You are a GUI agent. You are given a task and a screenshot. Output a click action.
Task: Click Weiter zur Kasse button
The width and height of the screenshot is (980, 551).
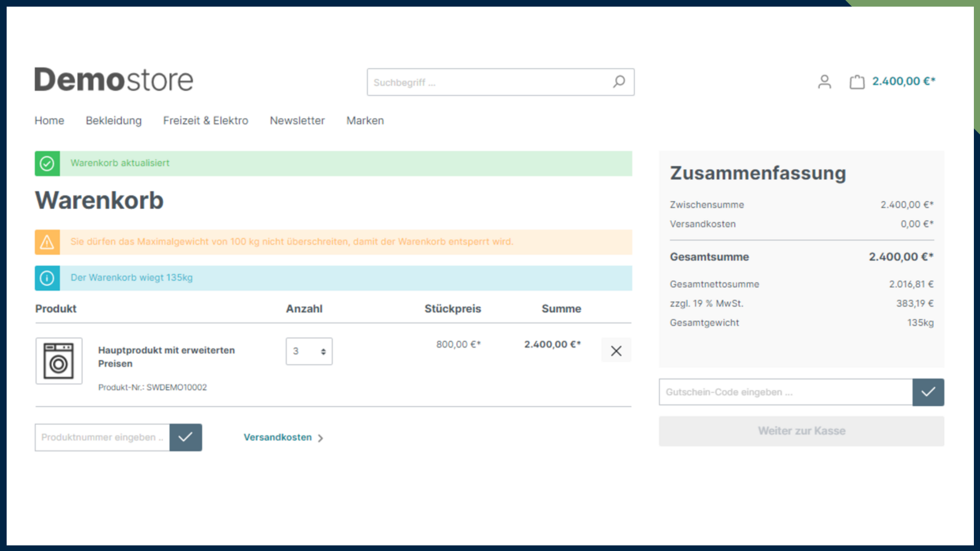point(801,431)
